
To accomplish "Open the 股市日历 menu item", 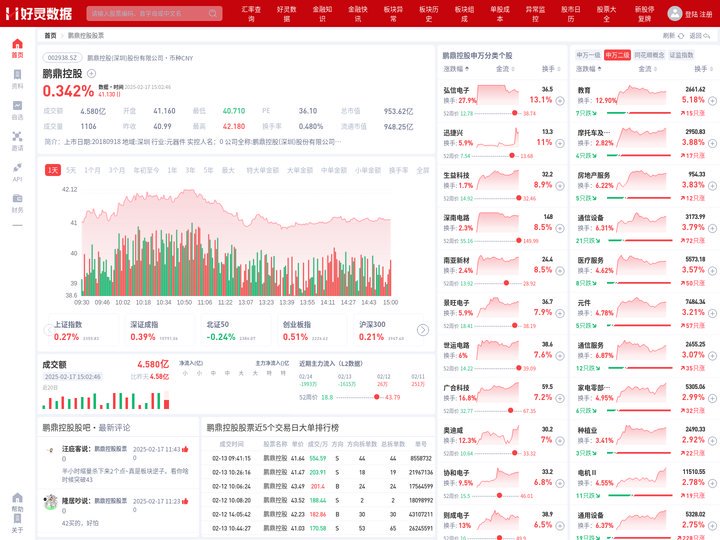I will [x=570, y=14].
